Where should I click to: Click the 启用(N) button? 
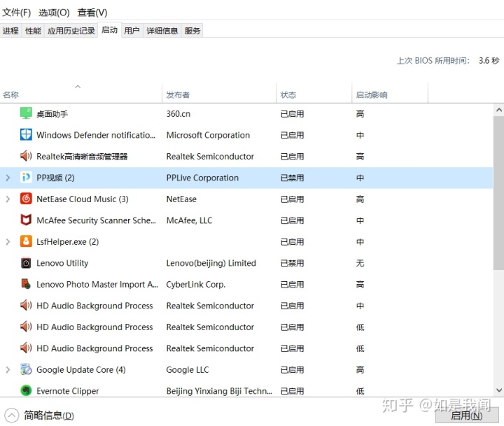[466, 416]
